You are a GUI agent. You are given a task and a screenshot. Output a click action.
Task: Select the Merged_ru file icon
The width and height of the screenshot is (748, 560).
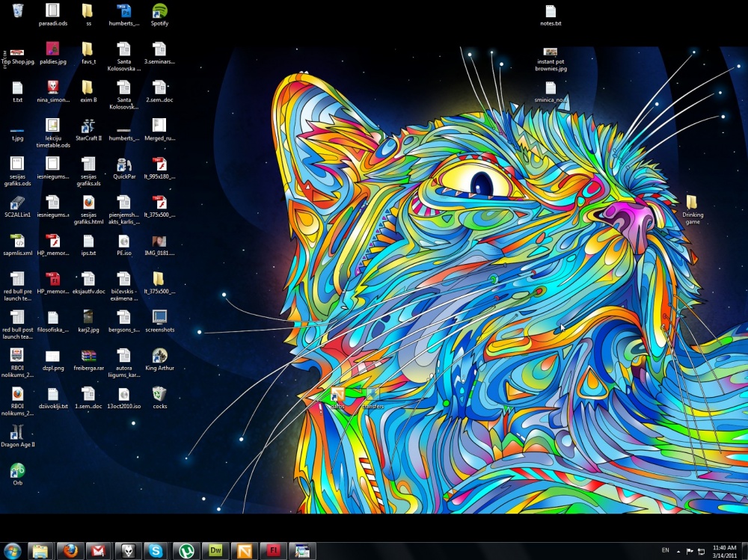[160, 126]
